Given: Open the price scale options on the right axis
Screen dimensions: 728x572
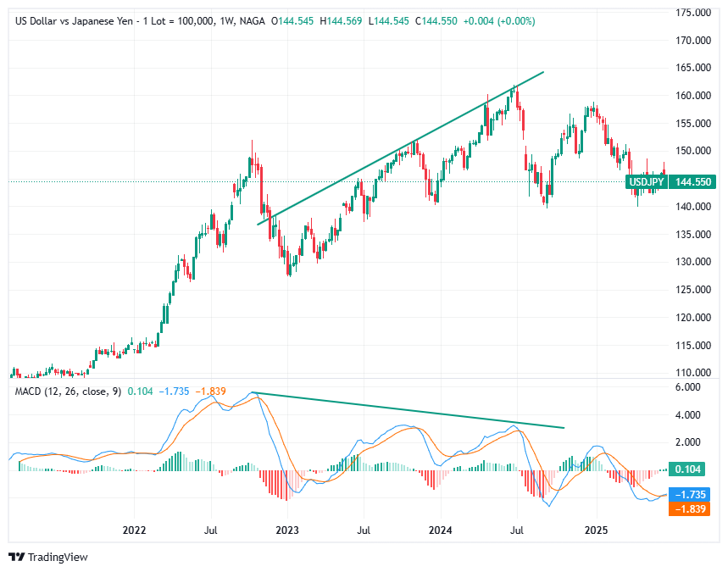Looking at the screenshot, I should (695, 254).
